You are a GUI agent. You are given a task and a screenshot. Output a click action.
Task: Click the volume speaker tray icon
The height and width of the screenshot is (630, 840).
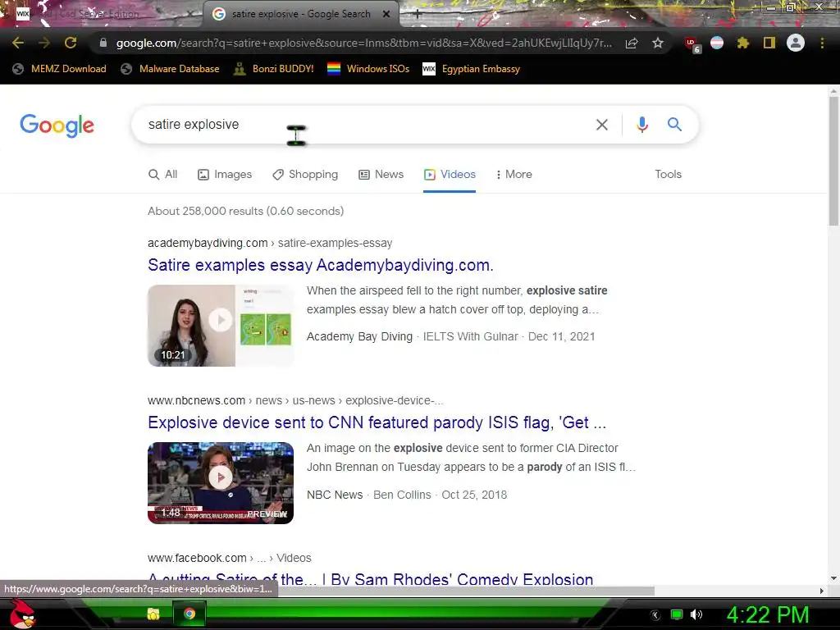(x=696, y=614)
